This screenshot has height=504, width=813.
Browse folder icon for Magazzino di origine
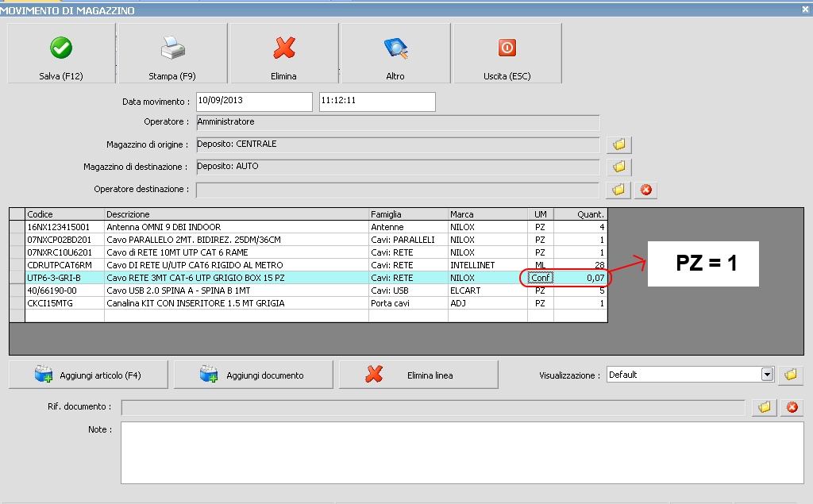coord(619,144)
